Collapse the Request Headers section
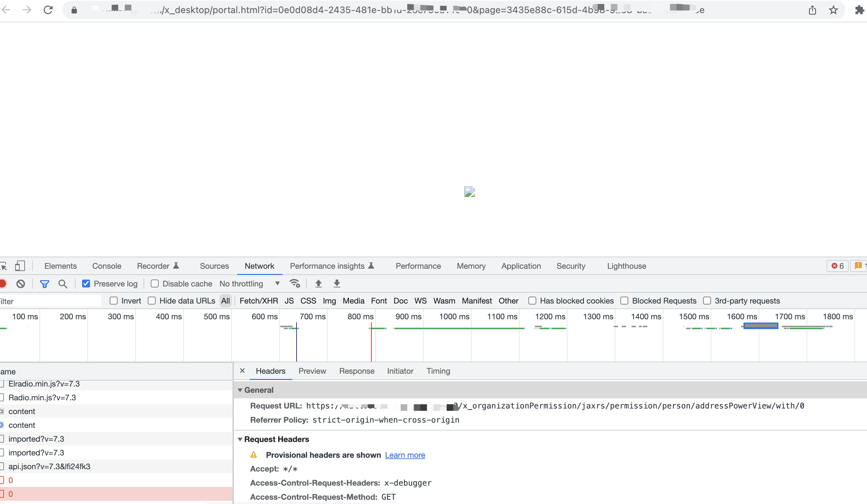The image size is (867, 504). tap(240, 439)
